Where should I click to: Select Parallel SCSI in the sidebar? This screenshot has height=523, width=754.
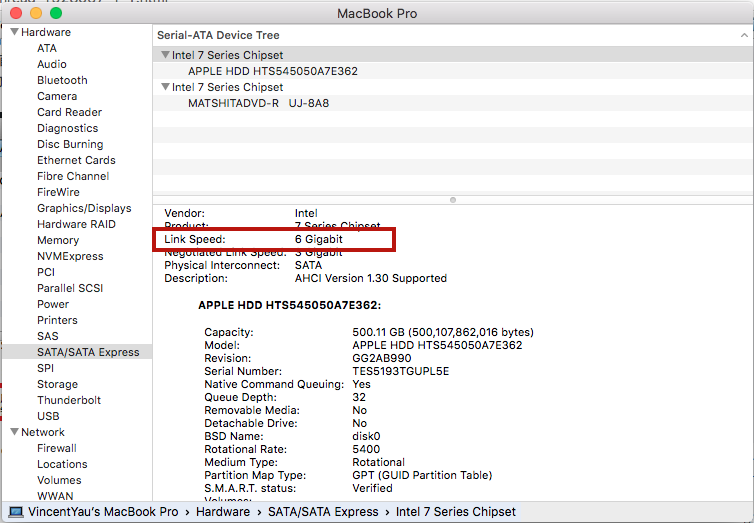(x=70, y=288)
